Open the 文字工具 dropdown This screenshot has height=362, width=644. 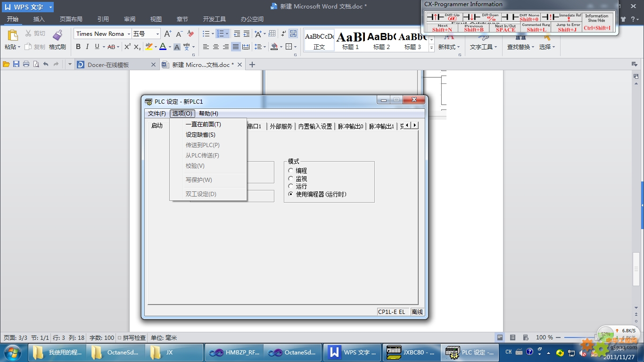click(483, 47)
